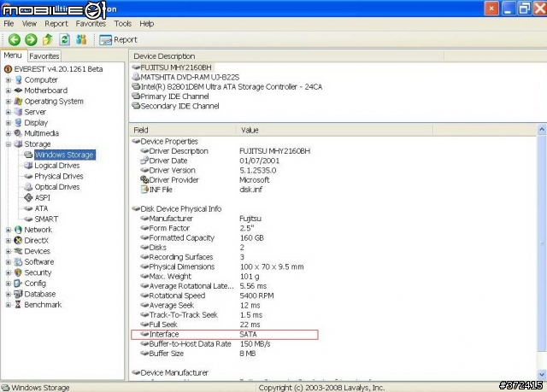Click the scroll up arrow in details list
The height and width of the screenshot is (392, 547).
coord(541,130)
